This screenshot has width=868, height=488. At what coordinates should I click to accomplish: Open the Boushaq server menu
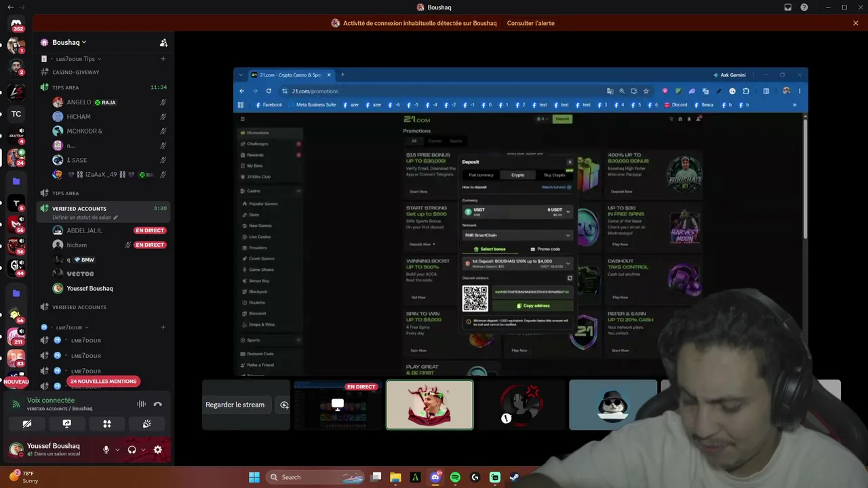point(69,43)
